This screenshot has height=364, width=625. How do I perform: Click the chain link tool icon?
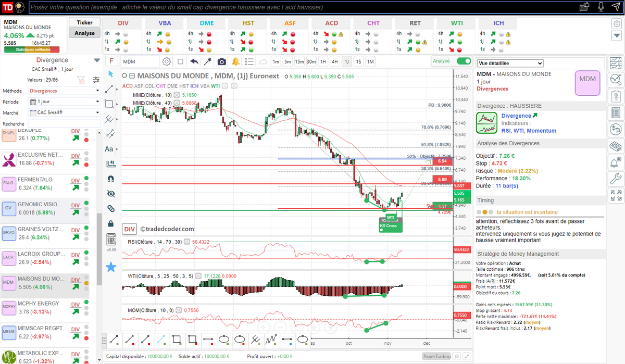110,208
